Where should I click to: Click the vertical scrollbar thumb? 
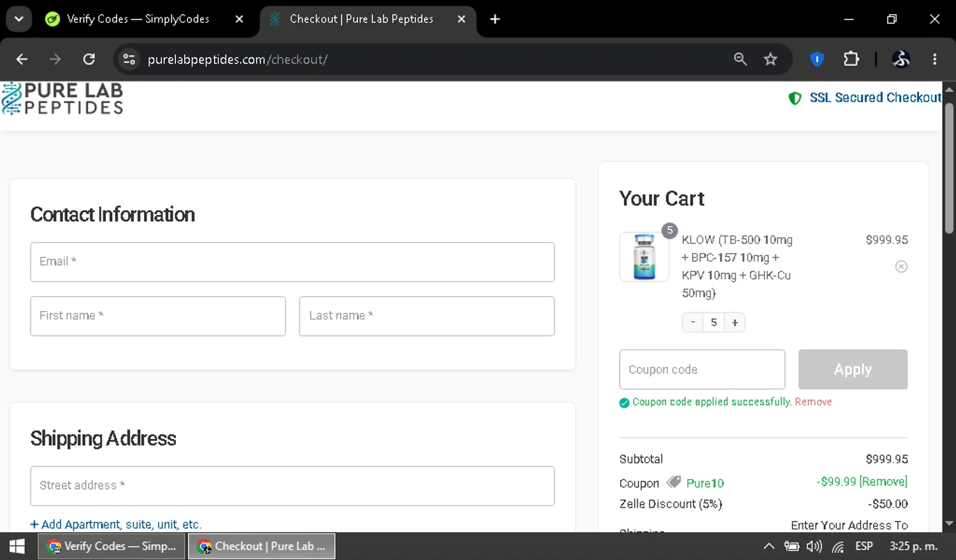[949, 168]
